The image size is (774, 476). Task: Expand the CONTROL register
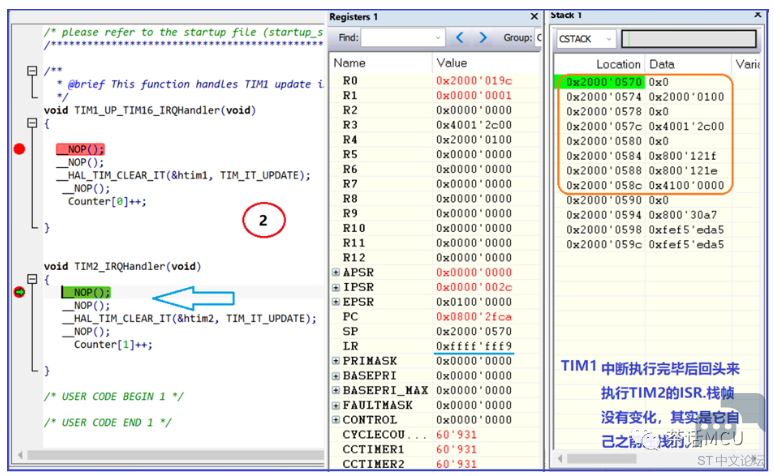click(336, 420)
